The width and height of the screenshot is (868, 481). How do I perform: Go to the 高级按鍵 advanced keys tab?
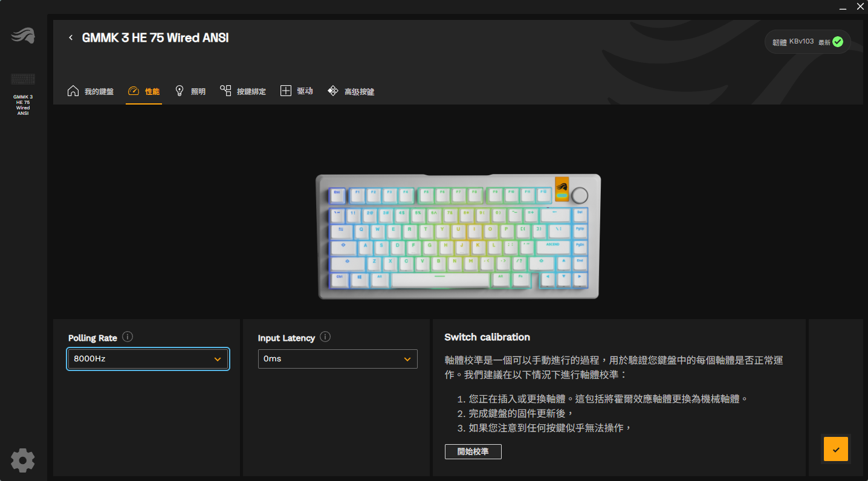point(351,91)
